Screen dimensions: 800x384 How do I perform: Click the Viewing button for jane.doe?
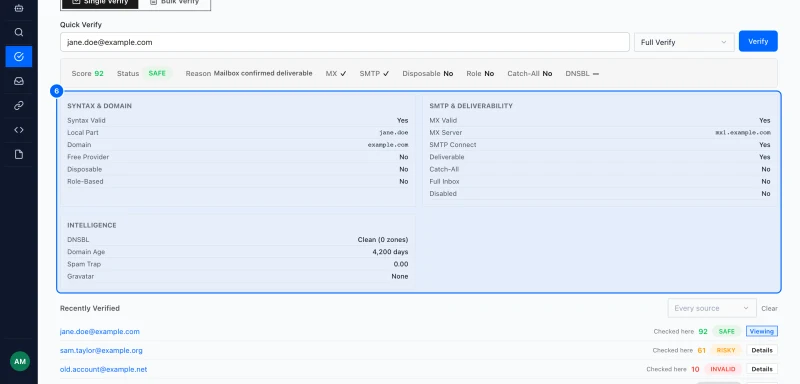click(x=762, y=331)
